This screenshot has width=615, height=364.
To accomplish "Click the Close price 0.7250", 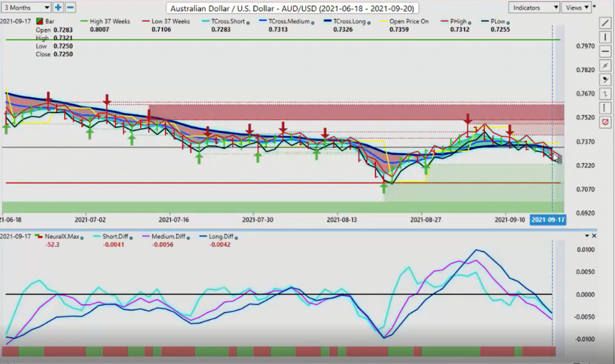I will click(x=63, y=54).
